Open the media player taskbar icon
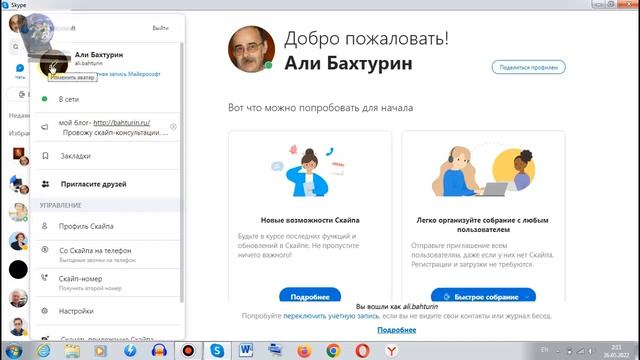 point(101,351)
